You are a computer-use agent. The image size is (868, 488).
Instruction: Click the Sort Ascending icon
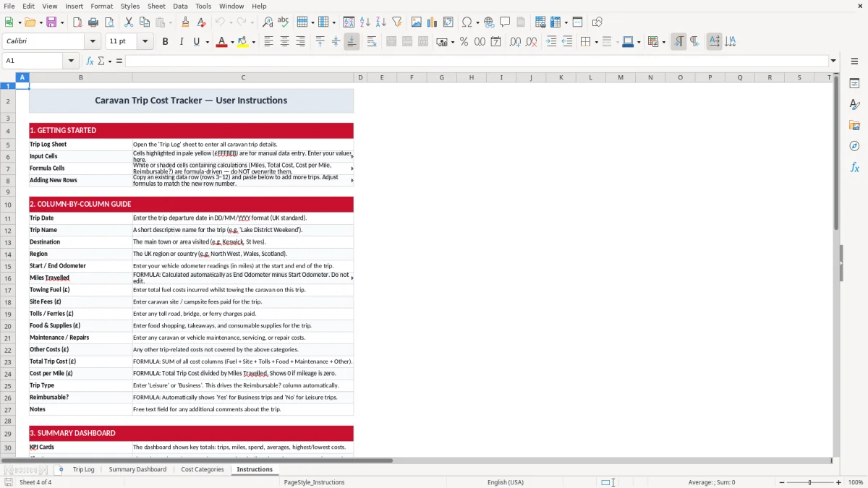[365, 22]
